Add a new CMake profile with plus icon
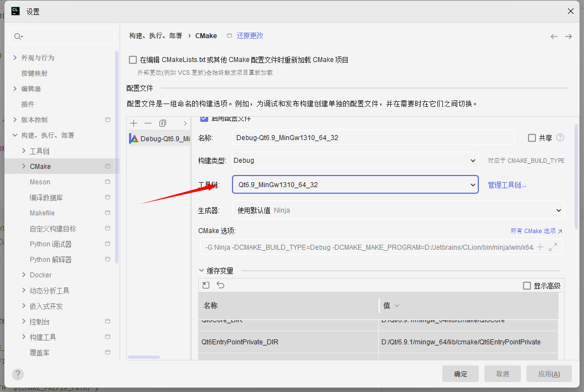 134,123
